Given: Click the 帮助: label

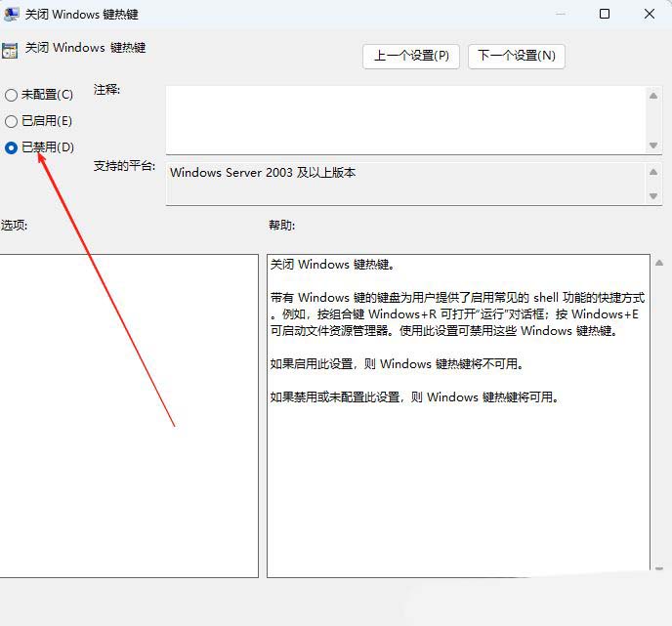Looking at the screenshot, I should (281, 225).
